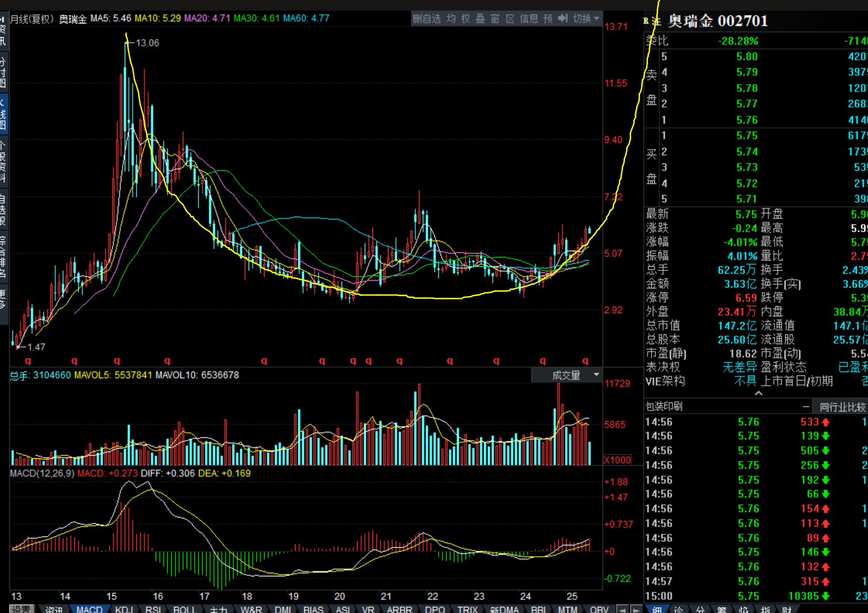Screen dimensions: 868x613
Task: Open the 指 index tab
Action: tap(765, 609)
